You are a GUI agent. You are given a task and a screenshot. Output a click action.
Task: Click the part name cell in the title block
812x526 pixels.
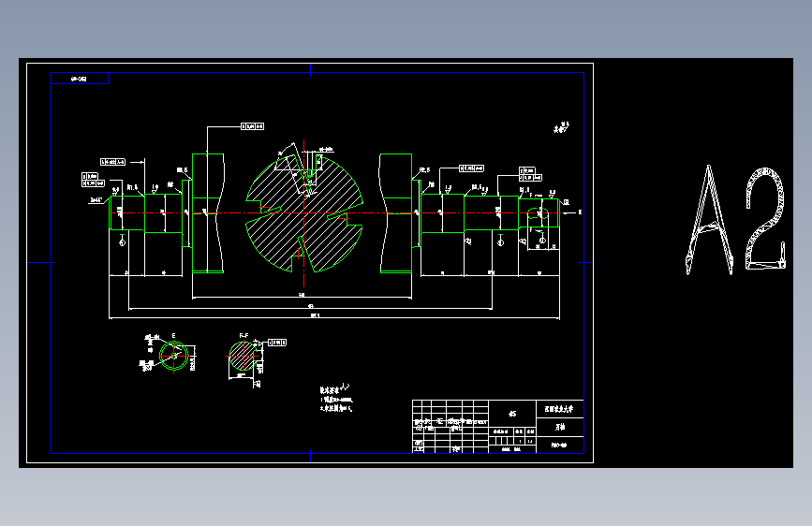click(560, 427)
